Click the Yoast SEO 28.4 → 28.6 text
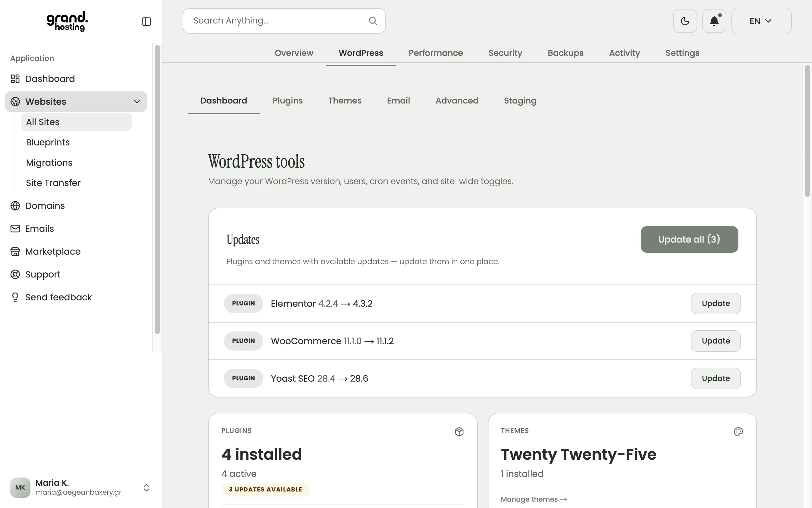The width and height of the screenshot is (812, 508). [x=319, y=378]
